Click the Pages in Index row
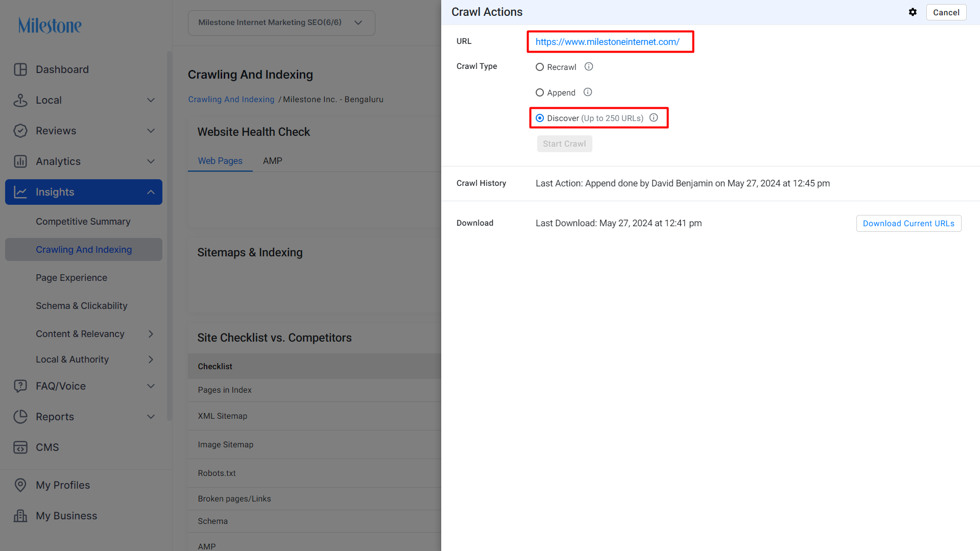The width and height of the screenshot is (980, 551). (x=315, y=390)
